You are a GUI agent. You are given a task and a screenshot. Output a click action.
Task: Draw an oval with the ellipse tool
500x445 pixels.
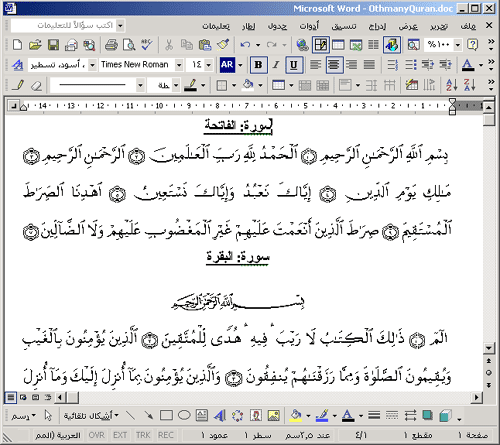184,415
